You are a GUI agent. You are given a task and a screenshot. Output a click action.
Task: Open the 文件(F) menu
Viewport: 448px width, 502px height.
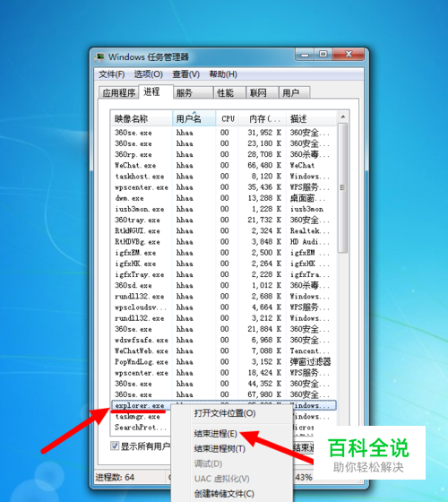(111, 74)
